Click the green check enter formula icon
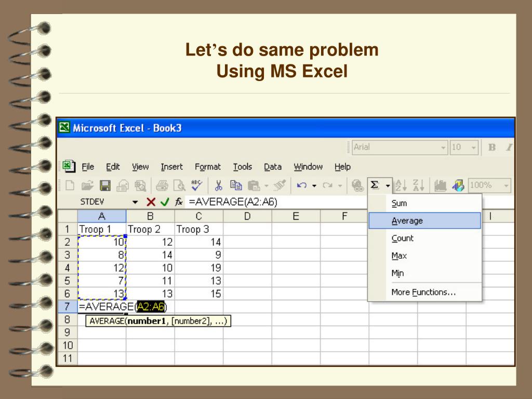 [x=165, y=202]
